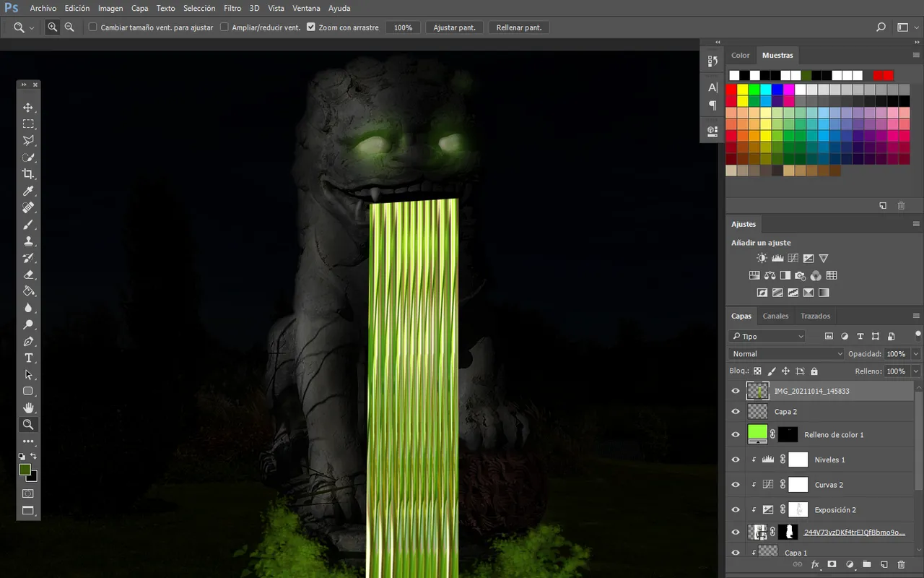Delete layer with Layers panel trash icon
The width and height of the screenshot is (924, 578).
pyautogui.click(x=901, y=564)
